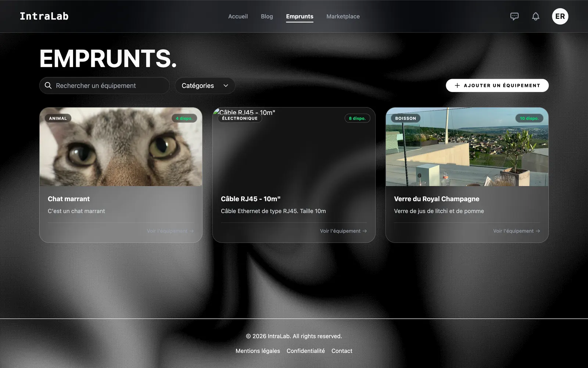Navigate to Marketplace
588x368 pixels.
point(343,16)
